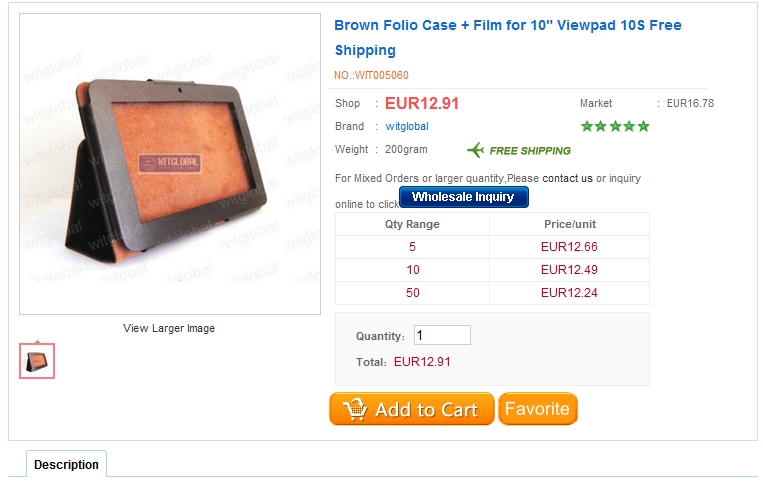763x486 pixels.
Task: Click the main tablet case product image
Action: (x=169, y=165)
